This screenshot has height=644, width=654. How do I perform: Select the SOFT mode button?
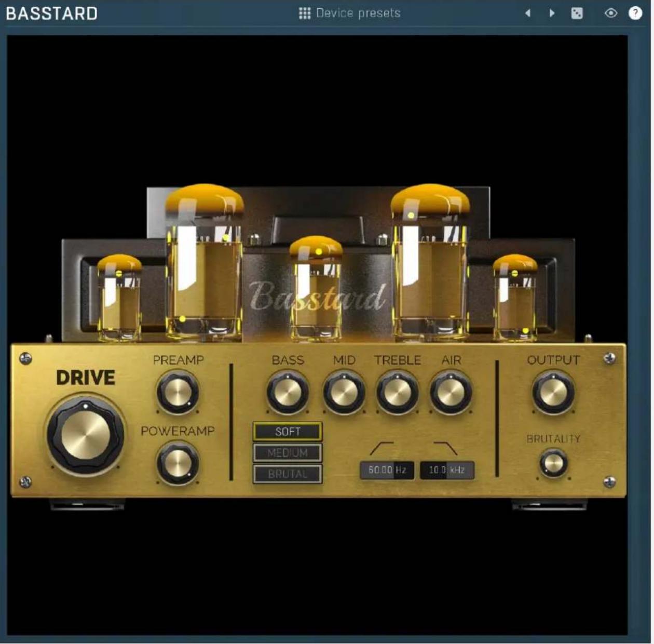(288, 432)
